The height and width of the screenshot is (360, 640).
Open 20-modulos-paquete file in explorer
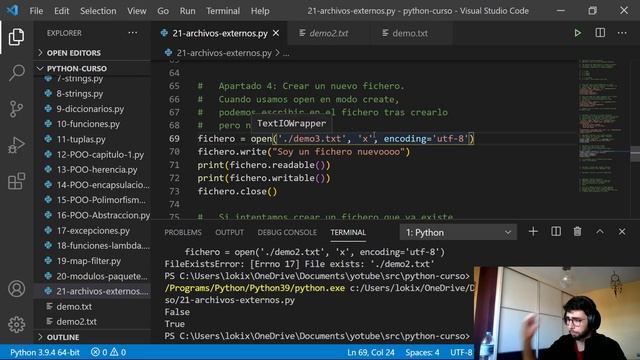pyautogui.click(x=102, y=276)
